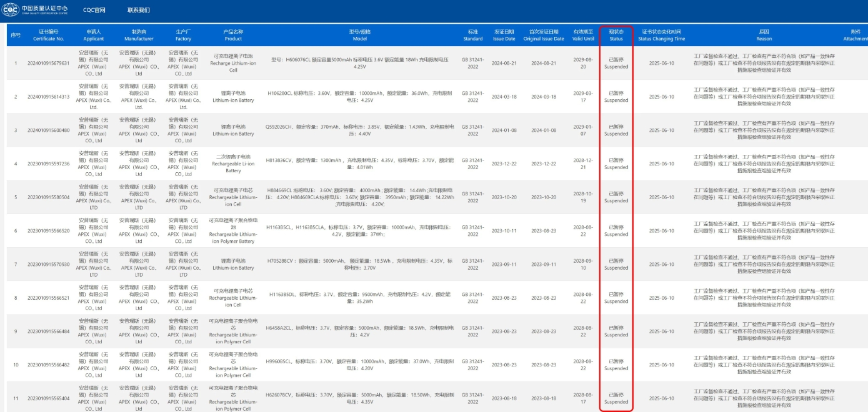The width and height of the screenshot is (868, 412).
Task: Click the model cell starting with H626078CV
Action: [360, 398]
